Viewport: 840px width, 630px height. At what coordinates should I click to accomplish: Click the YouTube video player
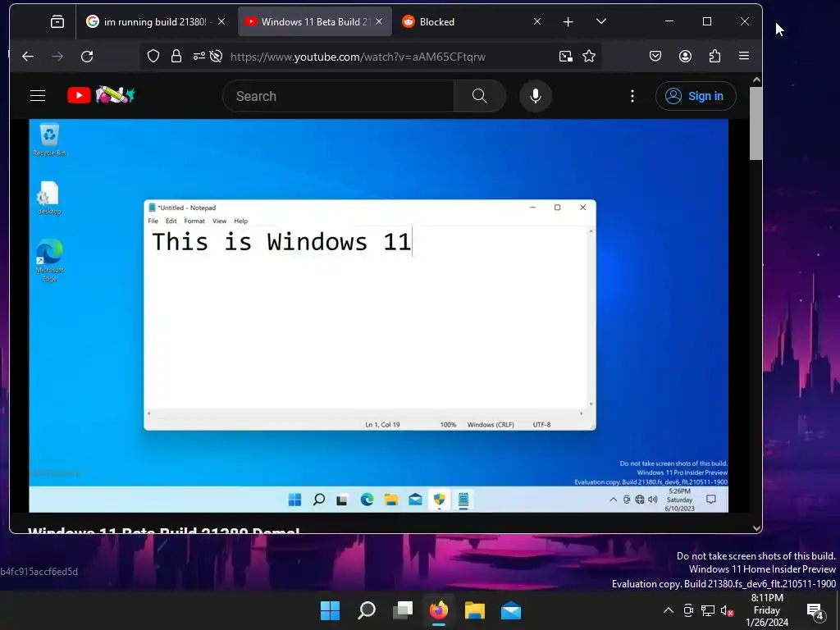tap(379, 316)
